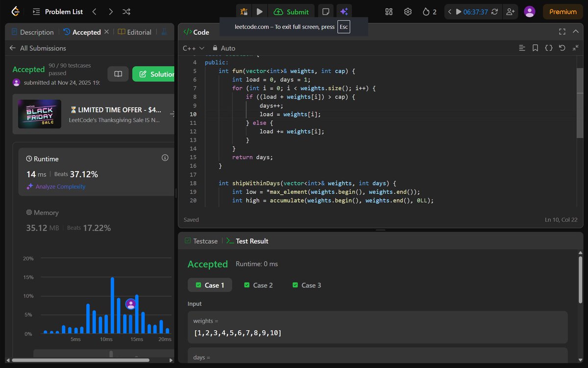588x368 pixels.
Task: Toggle fullscreen for Code panel
Action: [x=563, y=31]
